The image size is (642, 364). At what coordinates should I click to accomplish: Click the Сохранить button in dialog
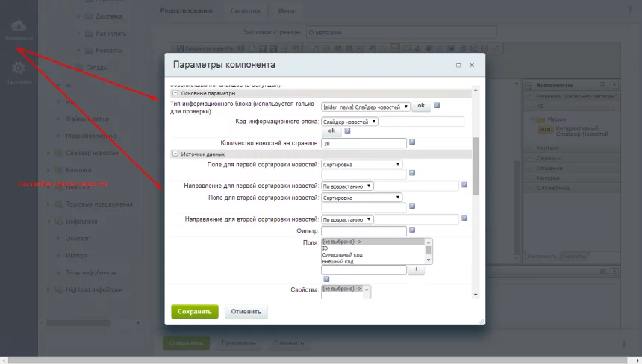[194, 311]
